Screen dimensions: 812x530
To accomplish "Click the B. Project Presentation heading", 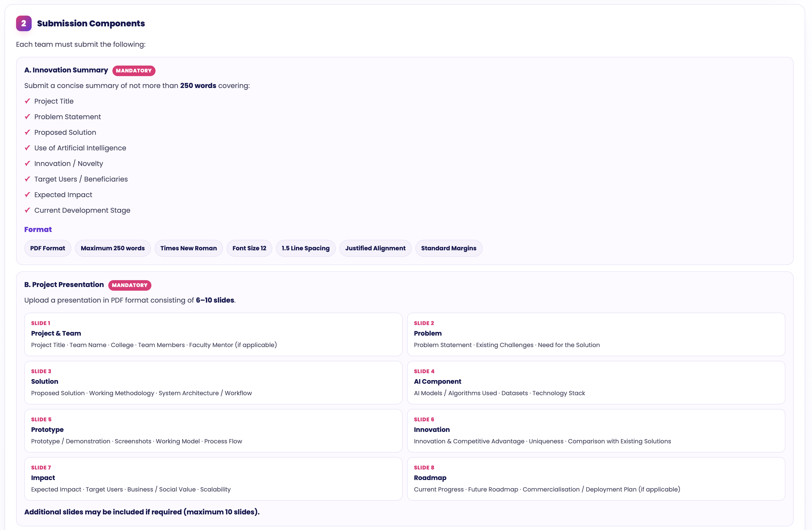I will 64,284.
